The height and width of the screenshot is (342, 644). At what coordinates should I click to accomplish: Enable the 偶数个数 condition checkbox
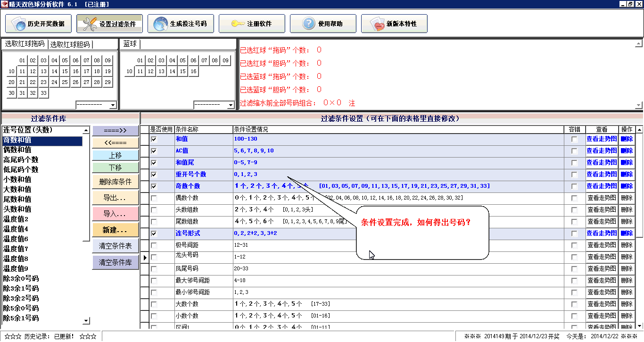pyautogui.click(x=154, y=198)
